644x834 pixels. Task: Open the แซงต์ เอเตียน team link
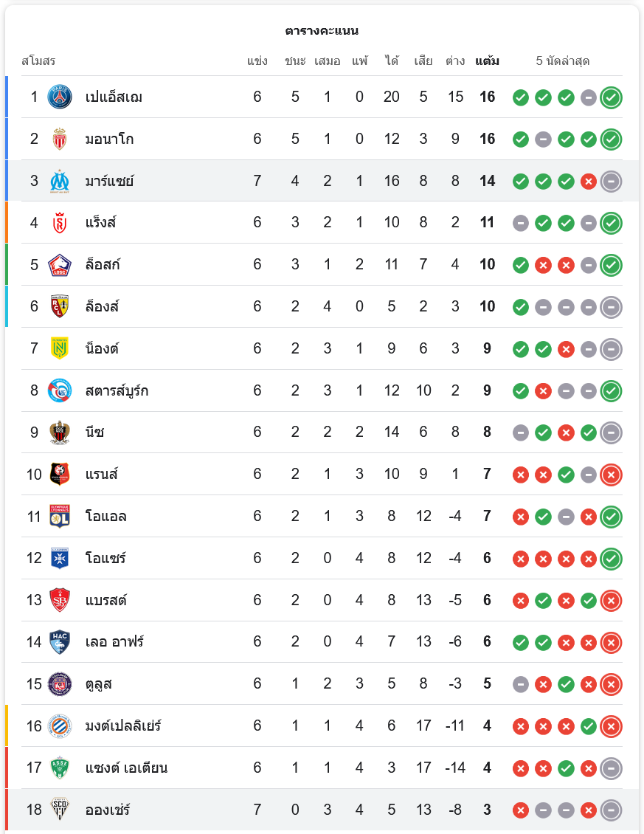click(127, 768)
